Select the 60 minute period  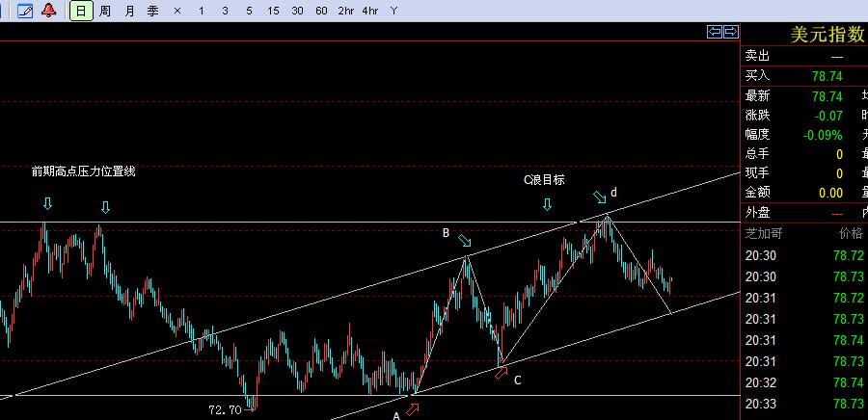[x=321, y=11]
